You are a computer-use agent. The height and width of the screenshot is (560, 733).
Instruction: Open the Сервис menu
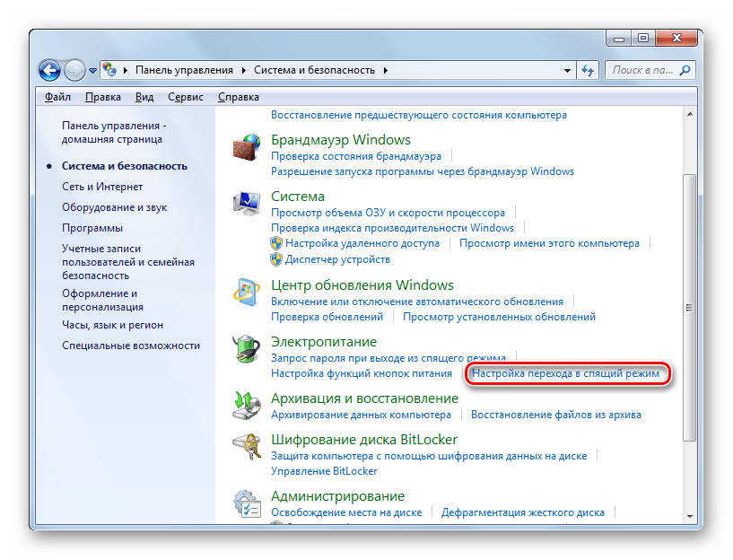[186, 97]
